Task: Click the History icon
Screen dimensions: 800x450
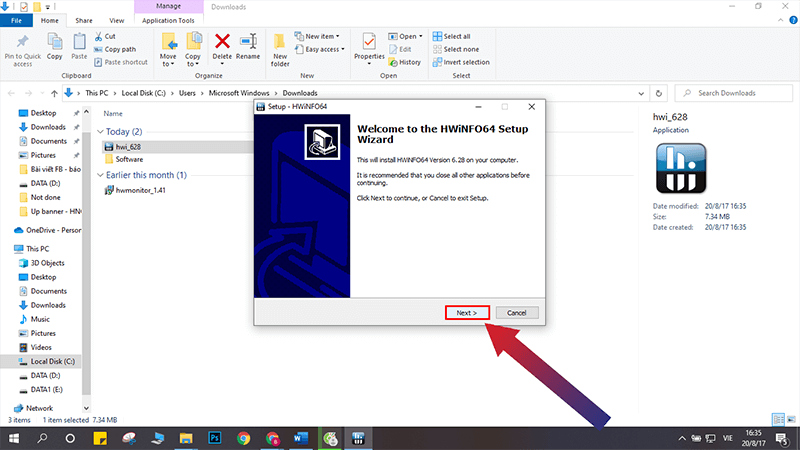Action: (393, 62)
